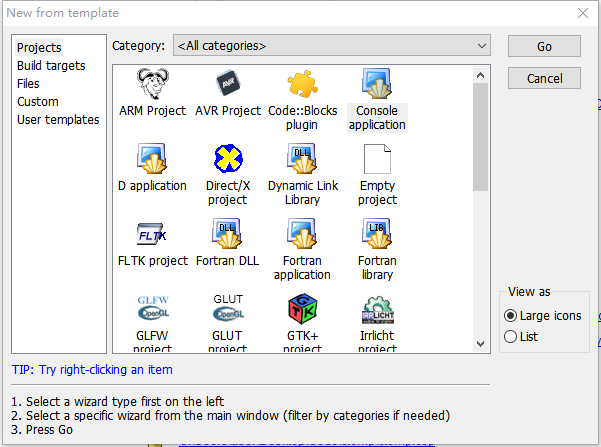This screenshot has height=447, width=601.
Task: Click the template list scroll-up arrow
Action: [x=481, y=75]
